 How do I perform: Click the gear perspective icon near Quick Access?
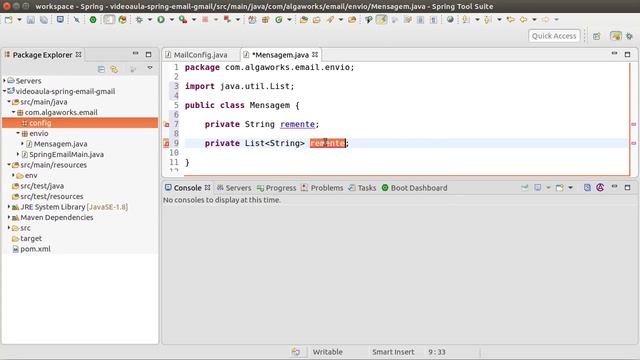pos(629,36)
